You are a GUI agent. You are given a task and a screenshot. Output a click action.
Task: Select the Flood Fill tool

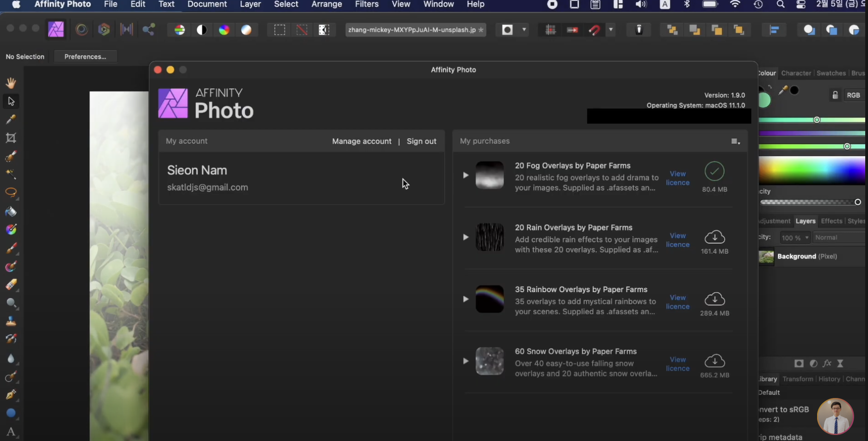coord(11,211)
